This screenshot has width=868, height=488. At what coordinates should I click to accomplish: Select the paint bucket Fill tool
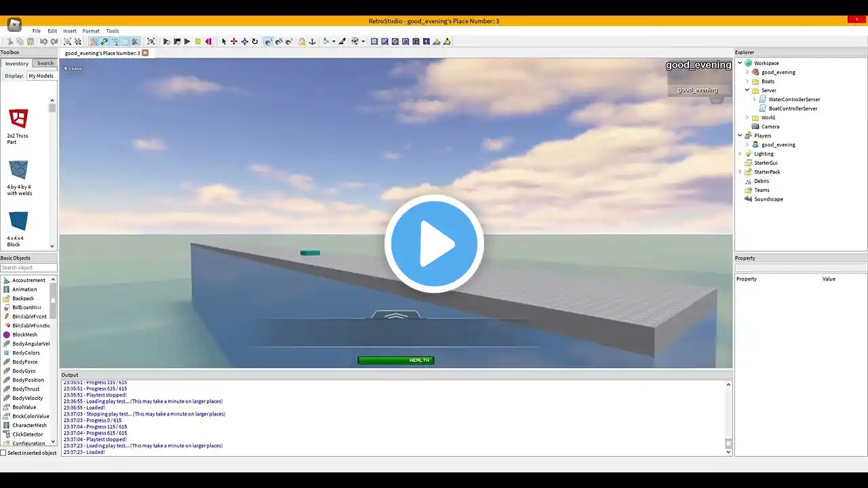[326, 41]
